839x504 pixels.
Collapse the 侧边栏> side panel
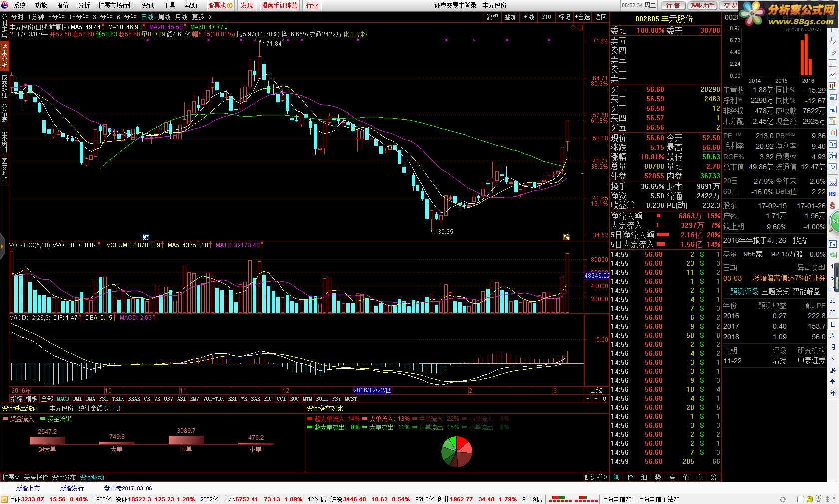click(x=596, y=477)
